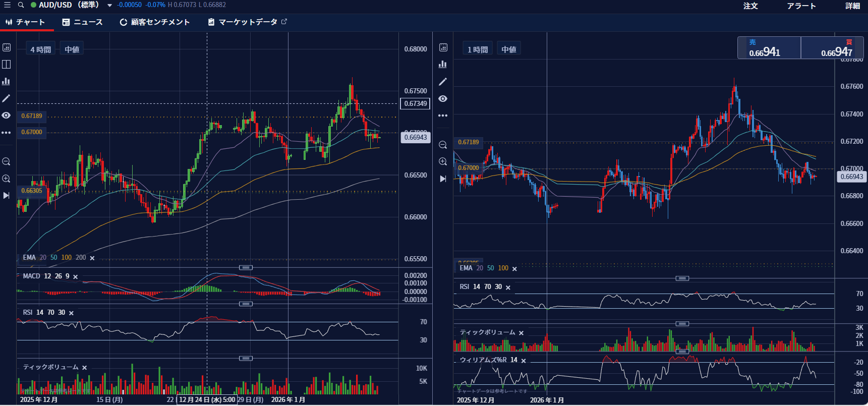Toggle the eye visibility icon in left chart

coord(7,115)
